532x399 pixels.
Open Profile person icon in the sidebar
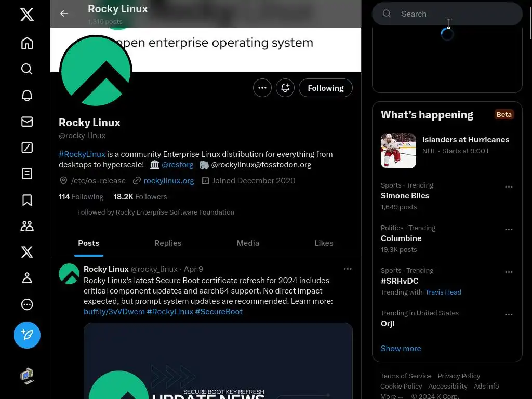pos(27,278)
